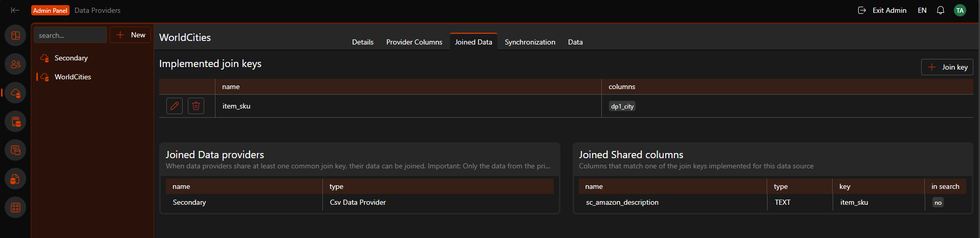Collapse the sidebar with the back arrow icon
This screenshot has height=238, width=980.
[x=15, y=10]
